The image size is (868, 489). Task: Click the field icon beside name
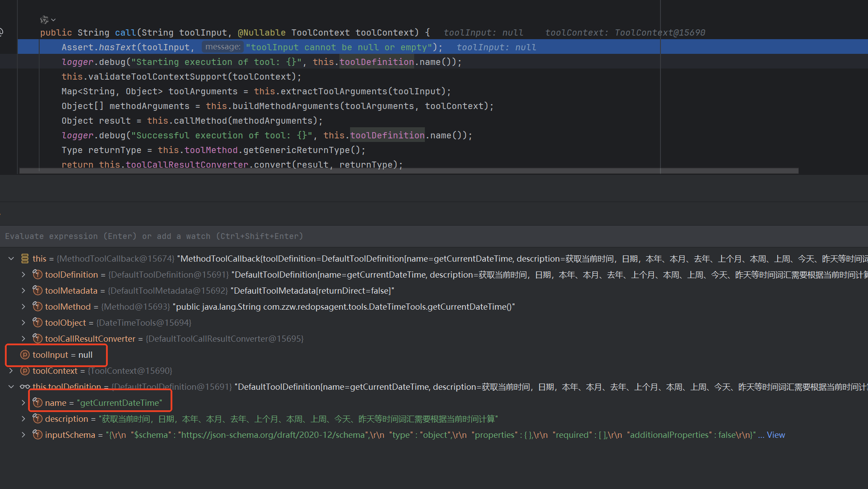tap(38, 403)
